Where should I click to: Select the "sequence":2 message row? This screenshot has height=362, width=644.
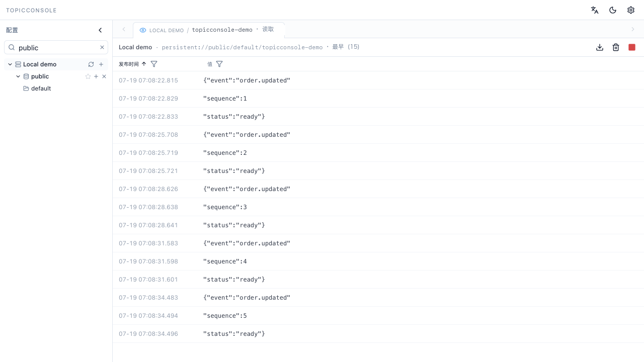point(378,153)
